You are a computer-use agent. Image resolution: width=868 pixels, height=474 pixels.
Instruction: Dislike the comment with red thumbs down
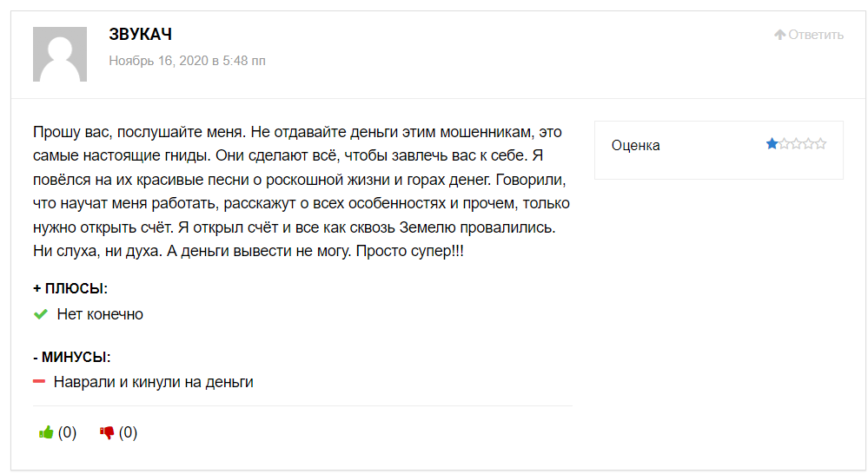click(108, 432)
